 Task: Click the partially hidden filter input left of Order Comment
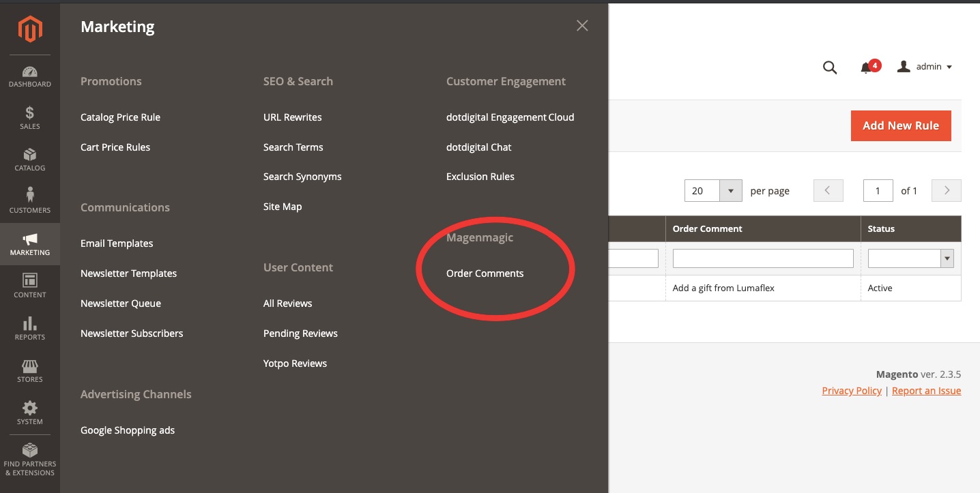click(x=633, y=258)
